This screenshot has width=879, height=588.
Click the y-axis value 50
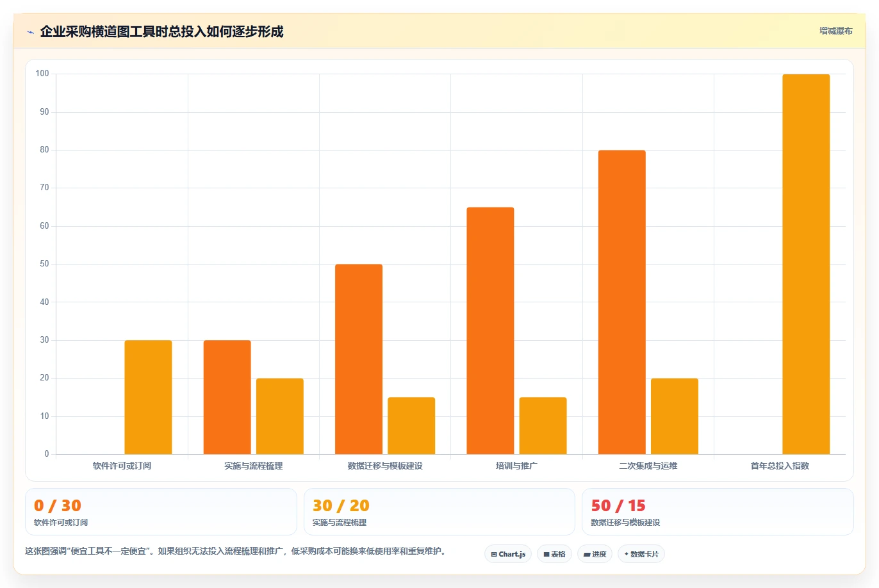(x=44, y=264)
